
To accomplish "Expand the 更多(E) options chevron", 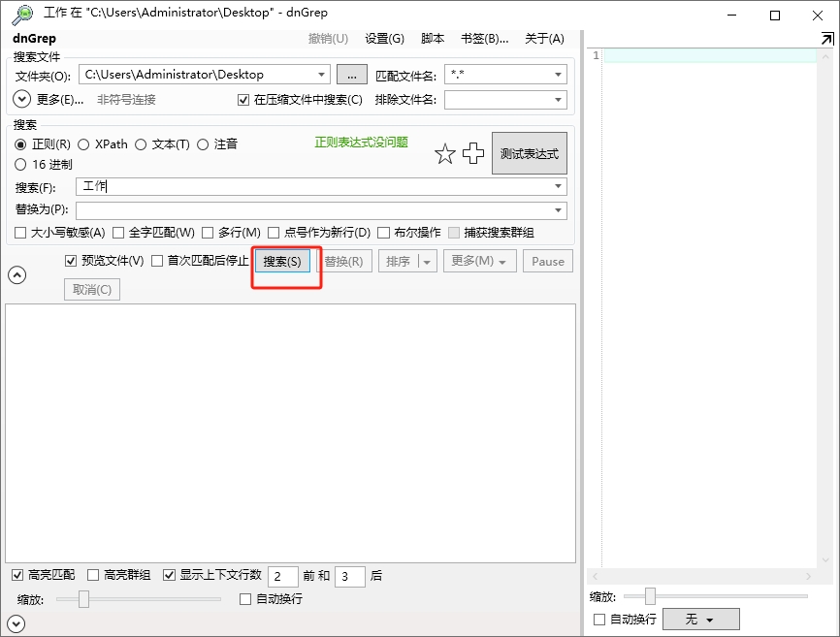I will [x=19, y=99].
